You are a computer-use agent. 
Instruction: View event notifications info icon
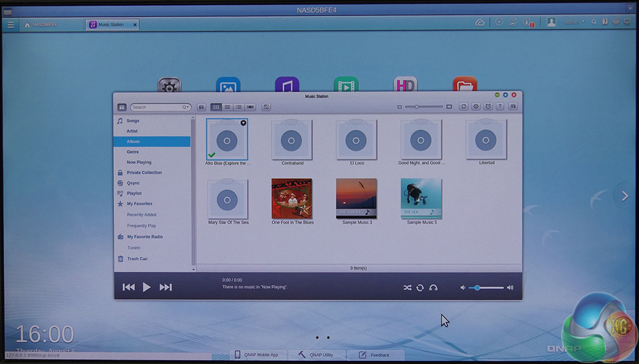[528, 22]
